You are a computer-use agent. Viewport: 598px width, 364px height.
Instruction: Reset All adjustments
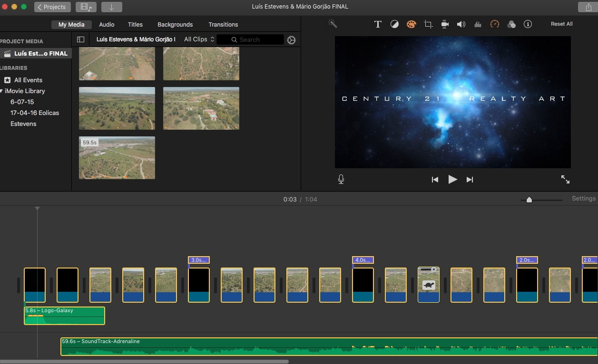coord(562,24)
